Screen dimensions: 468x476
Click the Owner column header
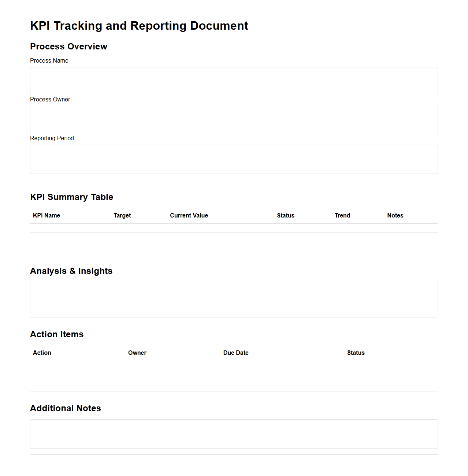(137, 353)
